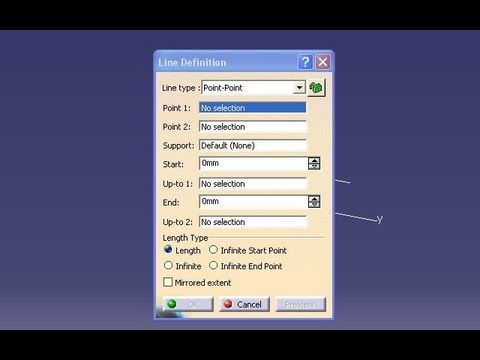Enable the Mirrored extent checkbox
This screenshot has width=480, height=360.
(168, 282)
